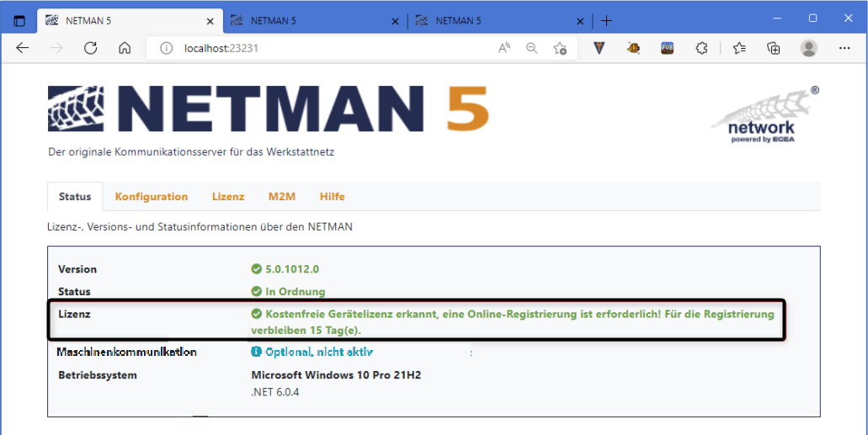Click the network powered by ECEA logo

point(764,114)
